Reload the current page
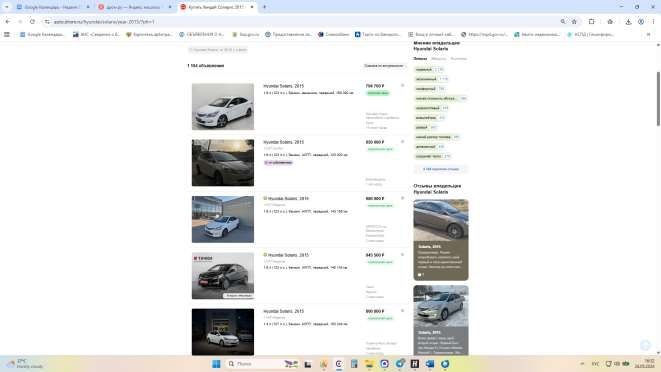Screen dimensions: 661x372 pos(32,22)
